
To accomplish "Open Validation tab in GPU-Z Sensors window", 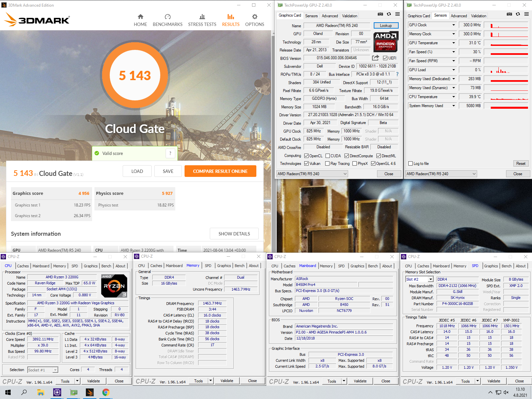I will pos(478,16).
